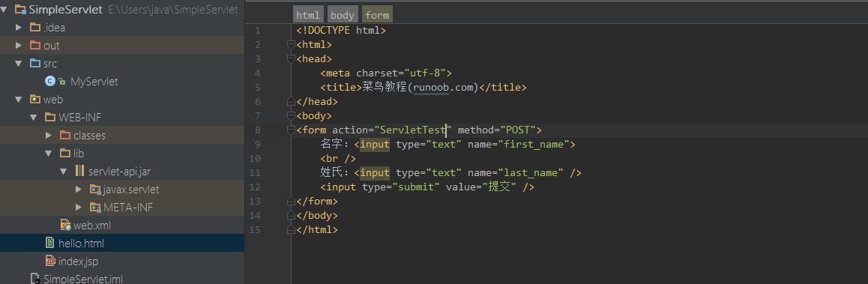This screenshot has height=284, width=868.
Task: Click the hello.html file icon
Action: click(x=50, y=243)
